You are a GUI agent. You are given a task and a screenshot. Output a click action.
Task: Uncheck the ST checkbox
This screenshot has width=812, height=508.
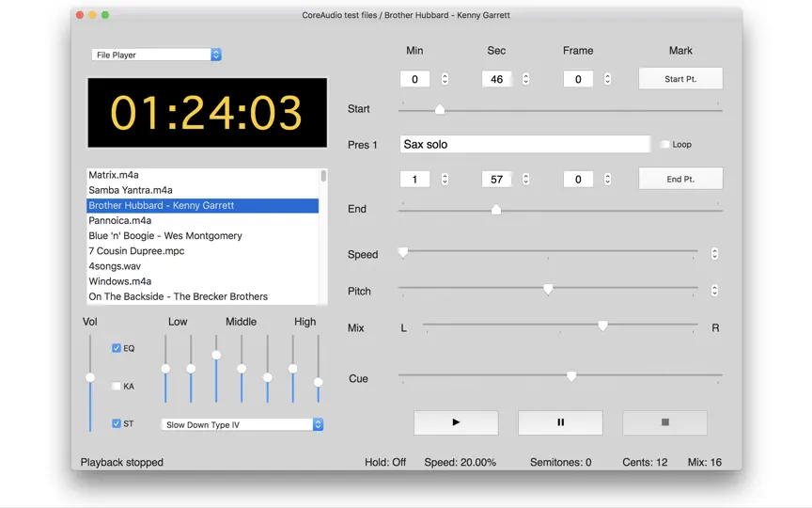[117, 423]
